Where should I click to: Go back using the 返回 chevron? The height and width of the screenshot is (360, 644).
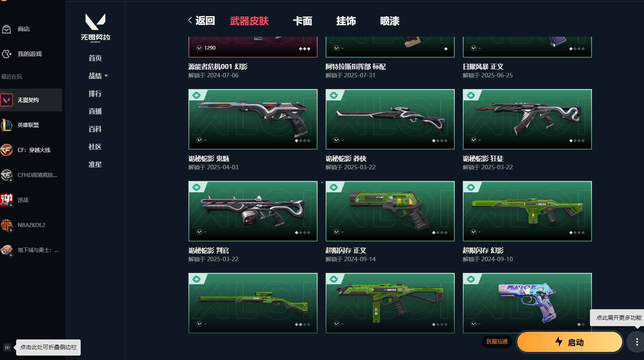pyautogui.click(x=201, y=21)
